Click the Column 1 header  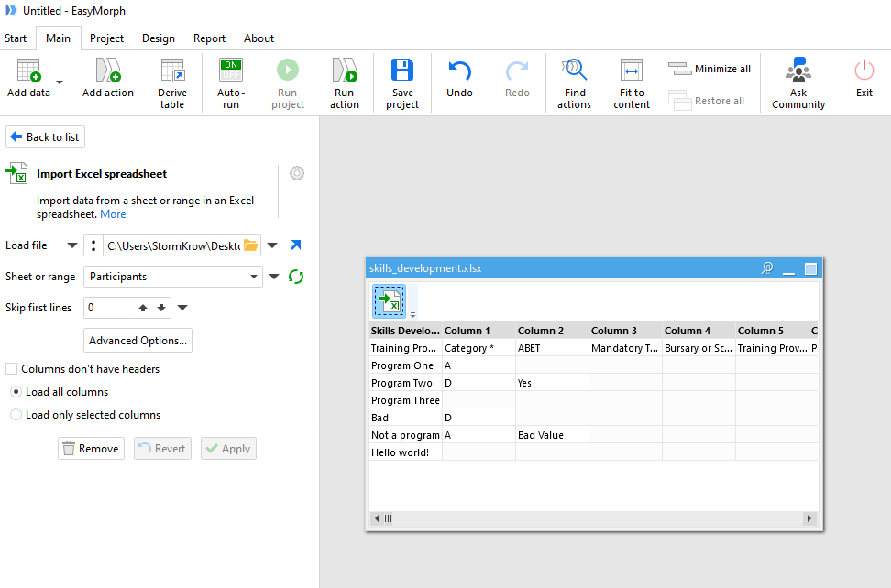(479, 331)
